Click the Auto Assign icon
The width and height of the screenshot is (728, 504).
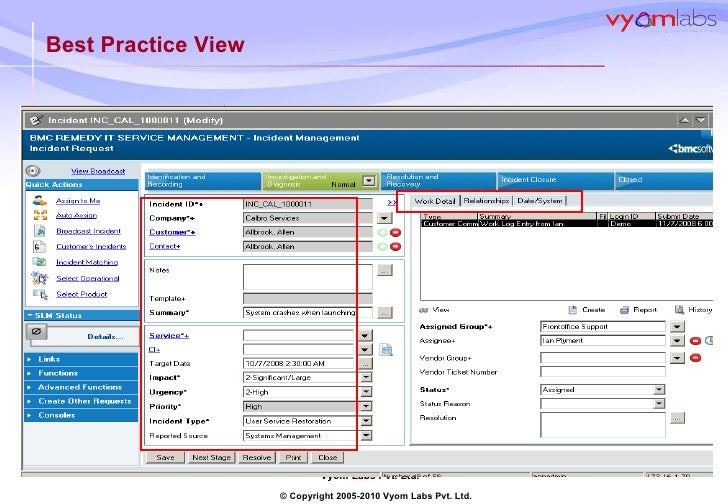pos(40,215)
